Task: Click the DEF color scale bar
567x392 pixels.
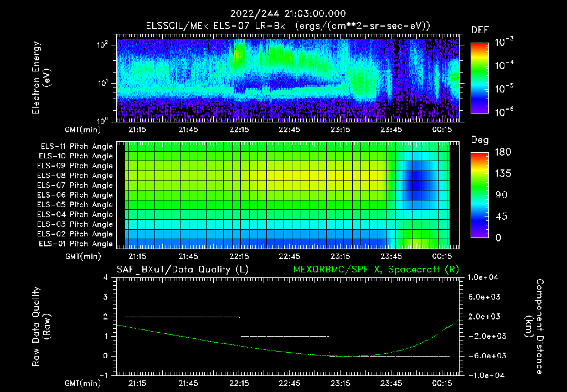Action: (x=480, y=78)
